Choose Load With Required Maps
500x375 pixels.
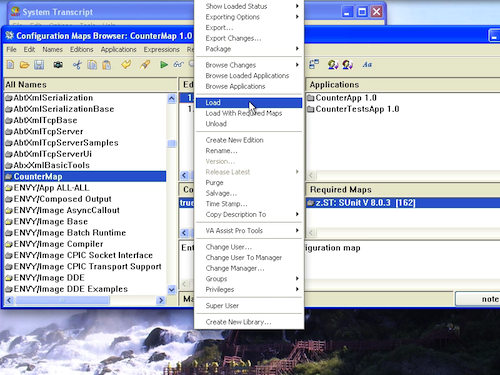[249, 113]
